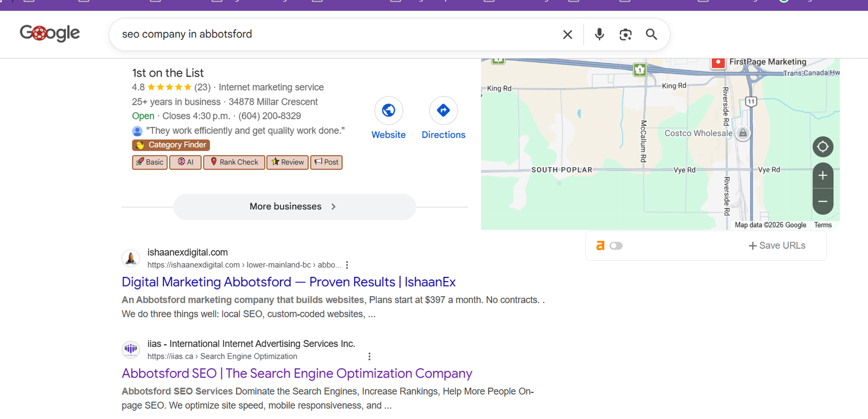868x419 pixels.
Task: Click the review quote about efficient work
Action: coord(245,131)
